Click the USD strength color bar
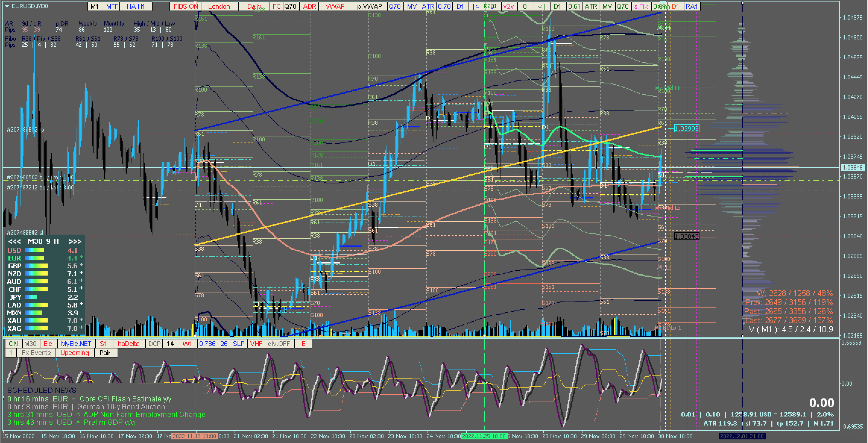Image resolution: width=868 pixels, height=443 pixels. (35, 250)
